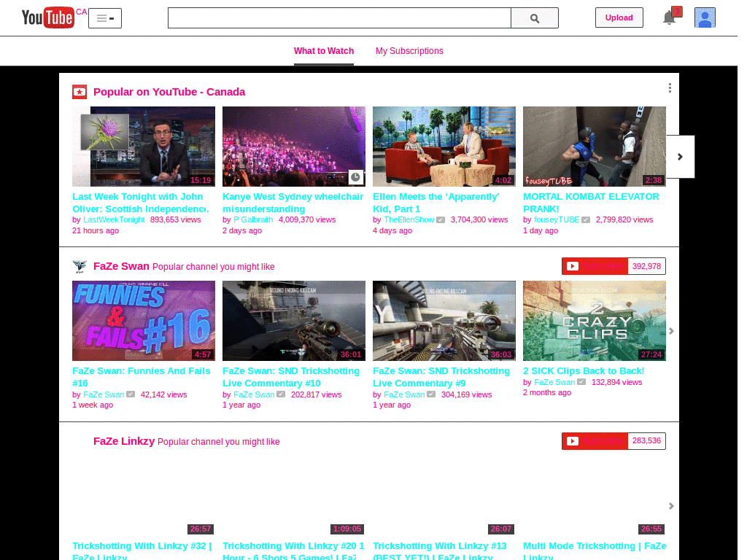Screen dimensions: 747x560
Task: Visit the LastWeekTonight channel link
Action: (x=114, y=219)
